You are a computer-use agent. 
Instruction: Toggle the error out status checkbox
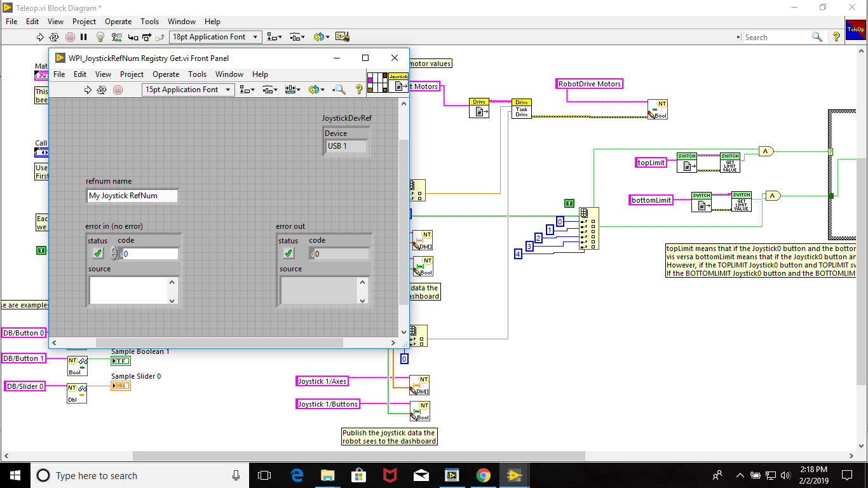point(288,253)
